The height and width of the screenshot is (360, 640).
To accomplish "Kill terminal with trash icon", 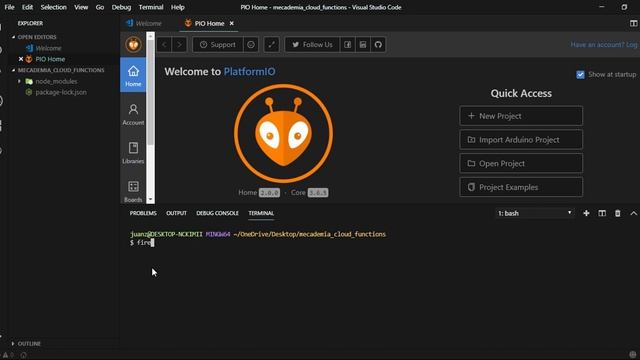I will (x=618, y=213).
